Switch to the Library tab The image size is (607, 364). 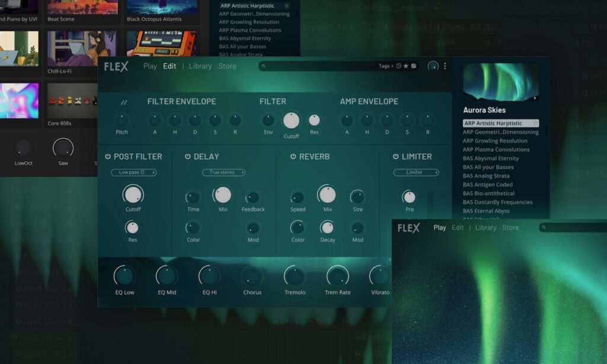[x=200, y=66]
